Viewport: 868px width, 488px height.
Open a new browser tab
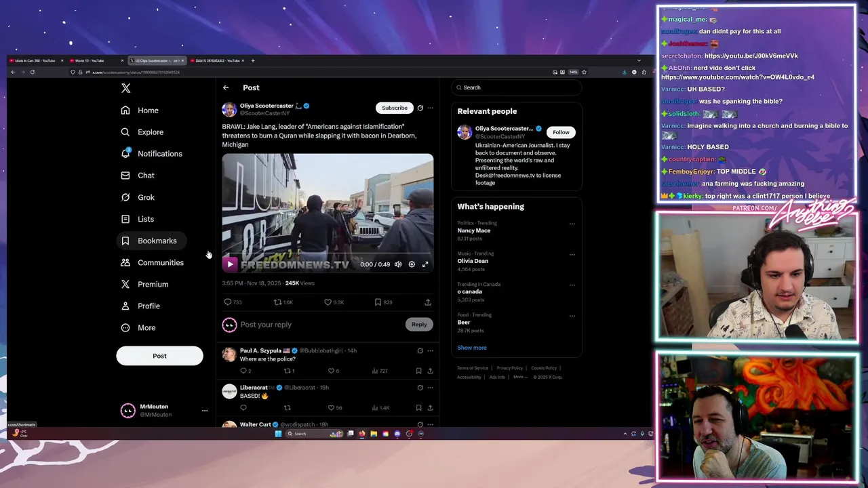coord(253,60)
